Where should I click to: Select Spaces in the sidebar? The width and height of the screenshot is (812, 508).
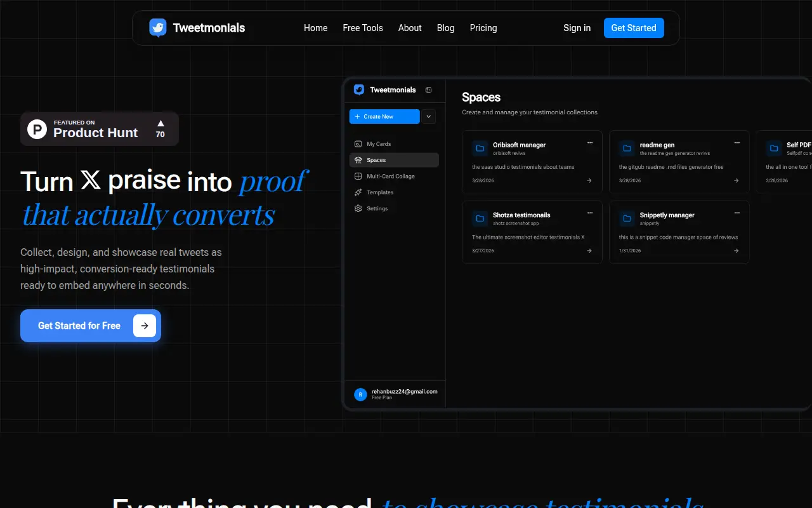[x=393, y=160]
